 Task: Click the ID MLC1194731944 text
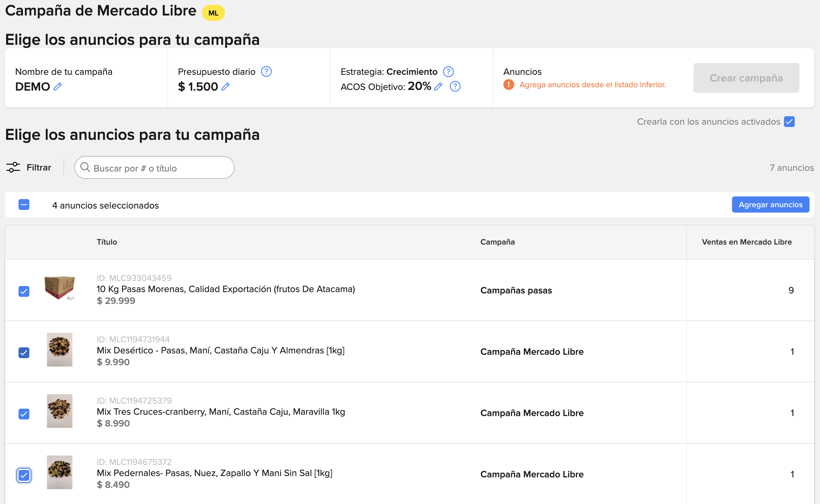point(133,339)
